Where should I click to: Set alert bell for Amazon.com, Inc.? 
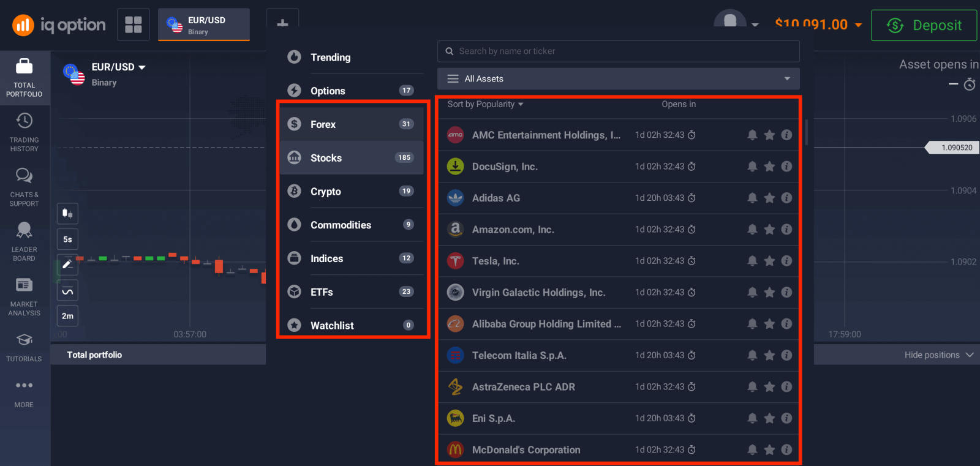pos(752,230)
